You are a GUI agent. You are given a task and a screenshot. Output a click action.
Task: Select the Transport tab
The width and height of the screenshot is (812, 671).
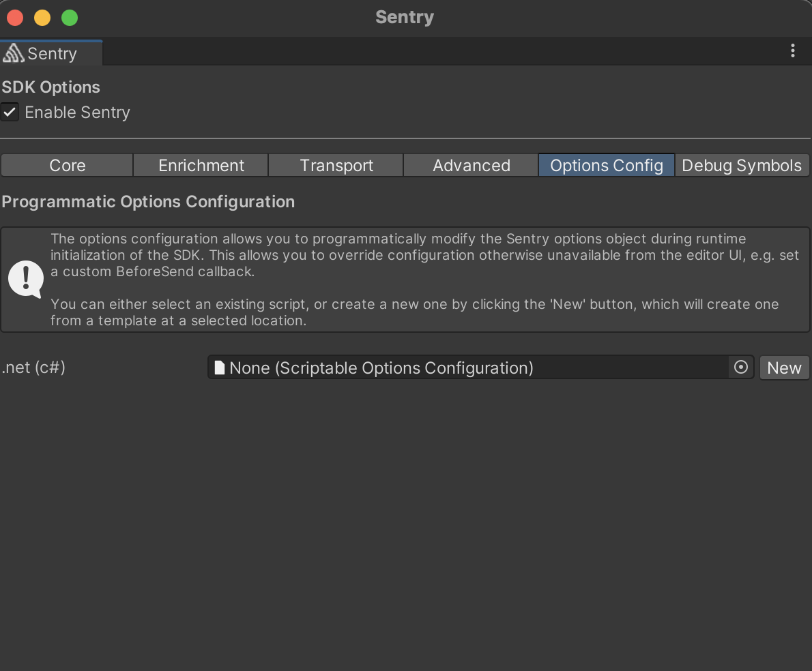click(x=336, y=166)
